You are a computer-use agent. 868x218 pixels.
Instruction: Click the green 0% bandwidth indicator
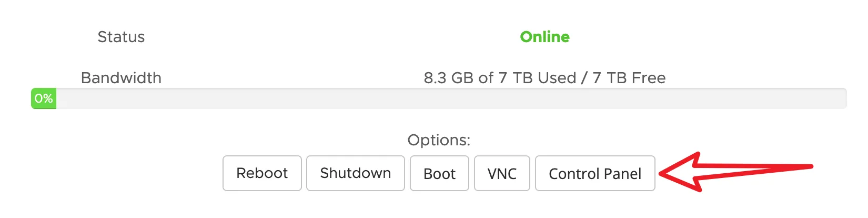[x=44, y=98]
